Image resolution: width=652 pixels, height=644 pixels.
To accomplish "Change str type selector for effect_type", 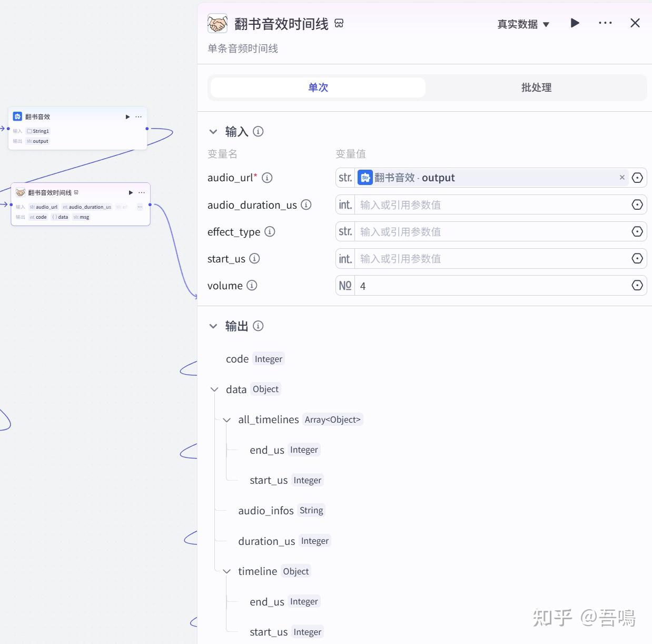I will (x=345, y=231).
